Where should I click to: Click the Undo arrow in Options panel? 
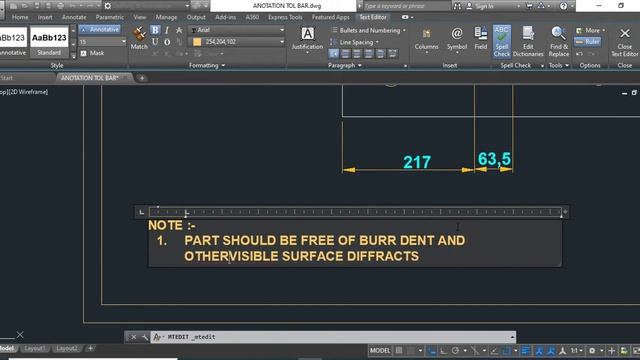(x=579, y=54)
